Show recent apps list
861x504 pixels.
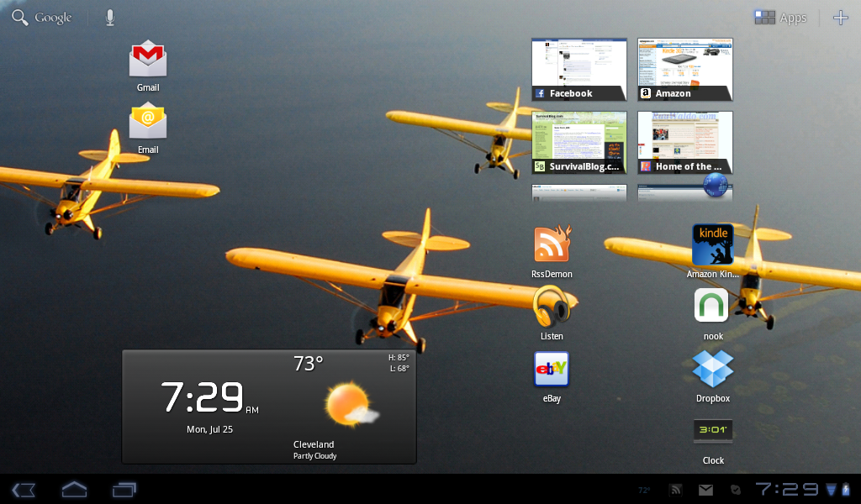coord(124,489)
